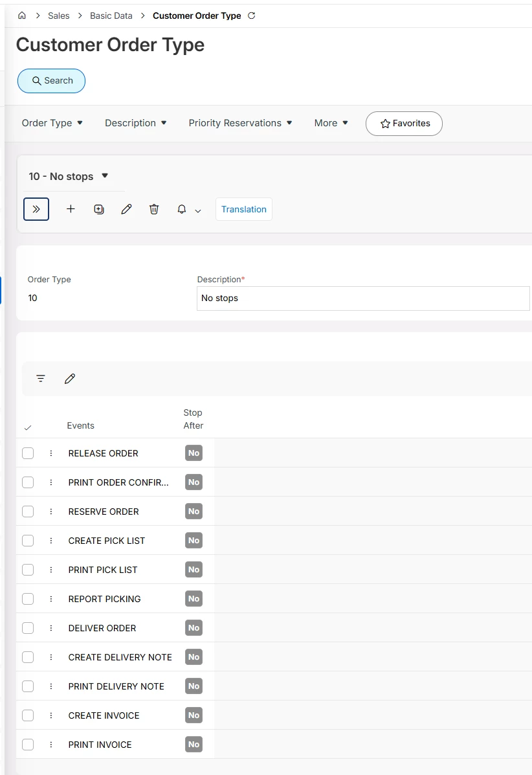The height and width of the screenshot is (775, 532).
Task: Check the CREATE DELIVERY NOTE row
Action: (x=28, y=657)
